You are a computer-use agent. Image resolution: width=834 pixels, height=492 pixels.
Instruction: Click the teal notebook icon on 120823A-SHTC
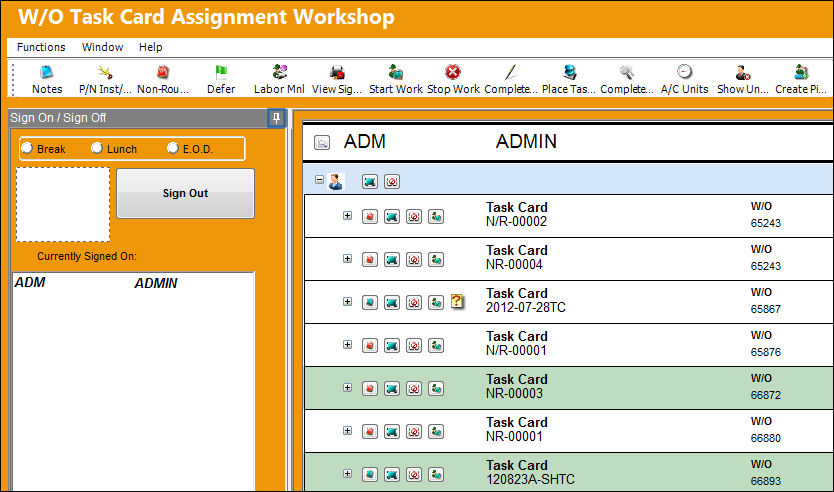coord(370,474)
